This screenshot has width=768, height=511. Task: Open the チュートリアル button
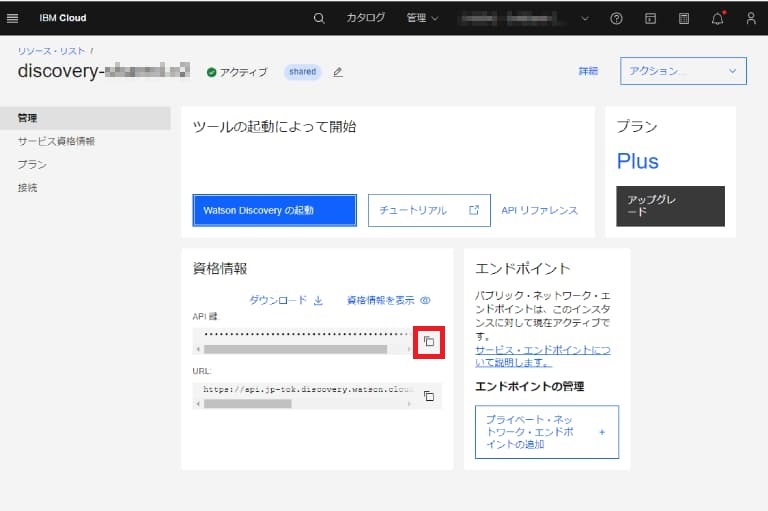[429, 210]
